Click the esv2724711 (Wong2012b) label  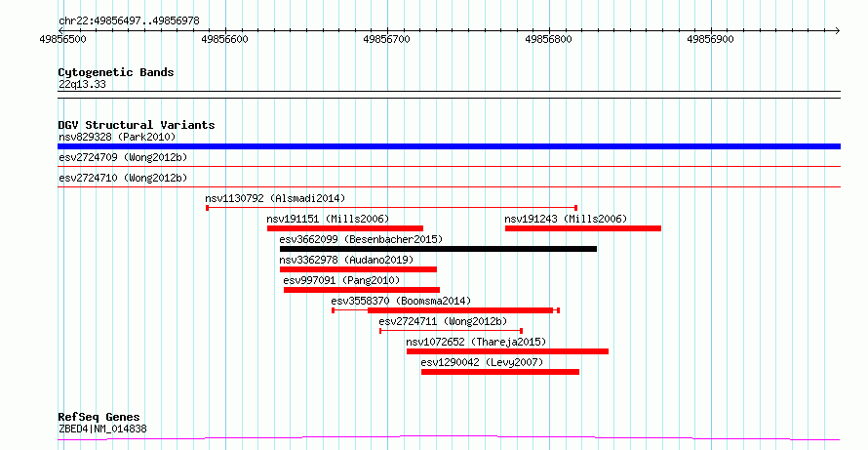coord(443,321)
